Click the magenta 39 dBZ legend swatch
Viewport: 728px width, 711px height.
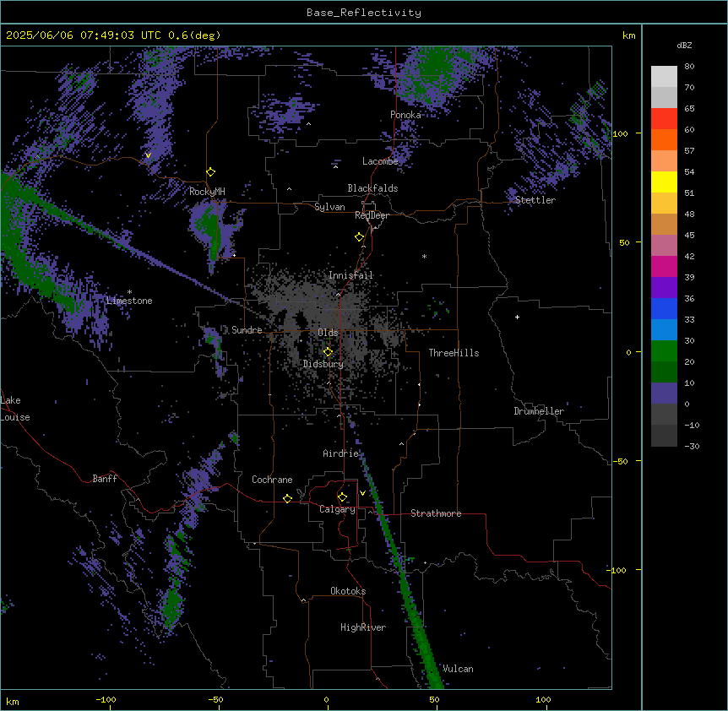tap(664, 266)
